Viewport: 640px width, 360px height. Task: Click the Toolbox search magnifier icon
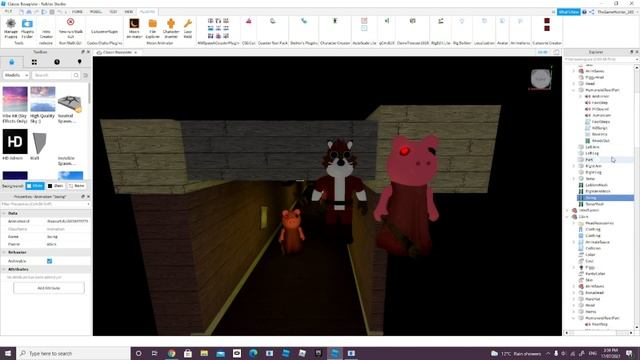pyautogui.click(x=76, y=75)
